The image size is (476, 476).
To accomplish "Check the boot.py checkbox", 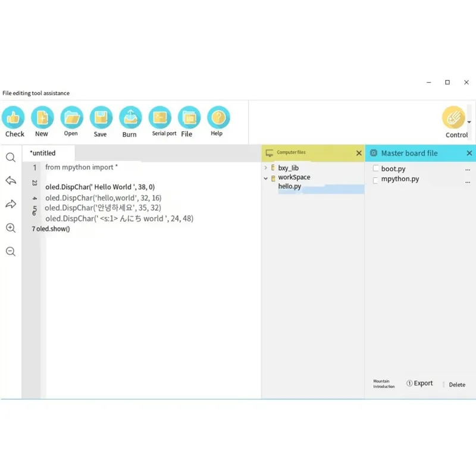I will point(375,168).
